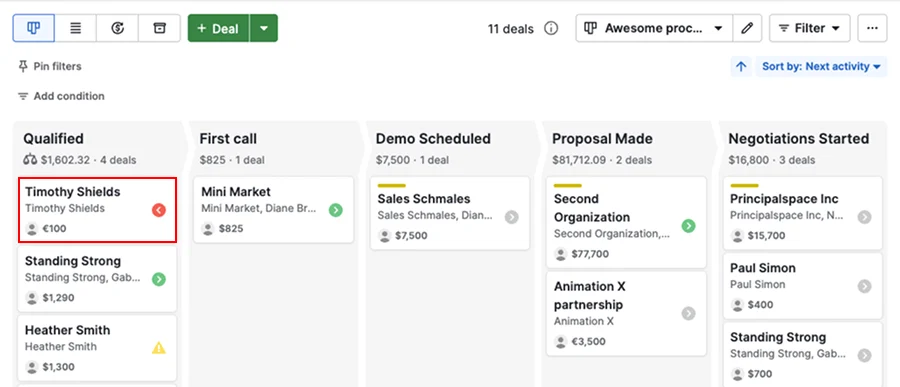Switch to pipeline kanban view icon
The height and width of the screenshot is (387, 900).
click(x=34, y=28)
